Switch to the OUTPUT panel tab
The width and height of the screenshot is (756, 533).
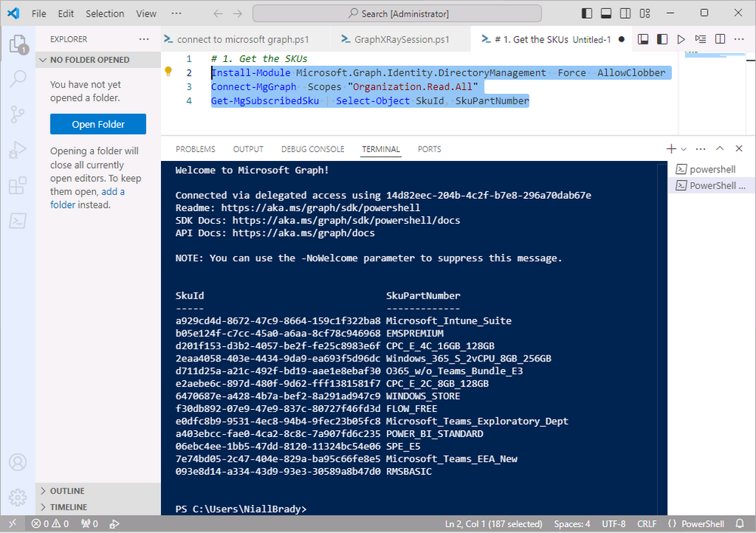248,149
